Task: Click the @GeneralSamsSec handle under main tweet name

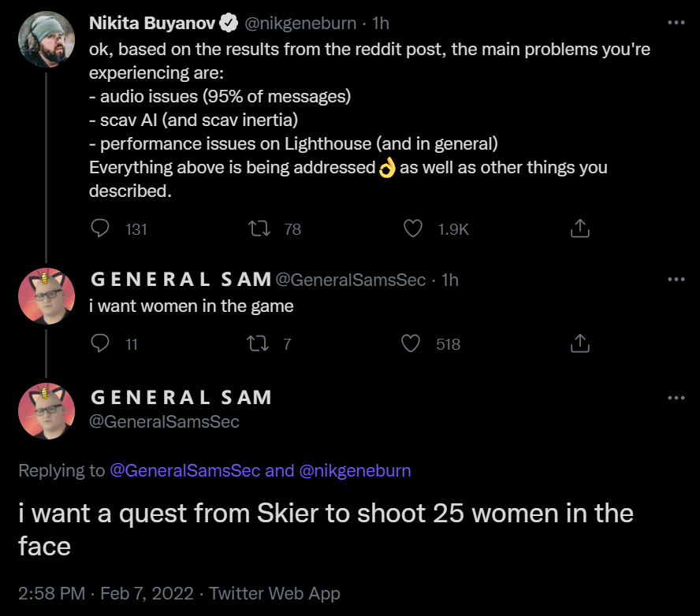Action: [164, 421]
